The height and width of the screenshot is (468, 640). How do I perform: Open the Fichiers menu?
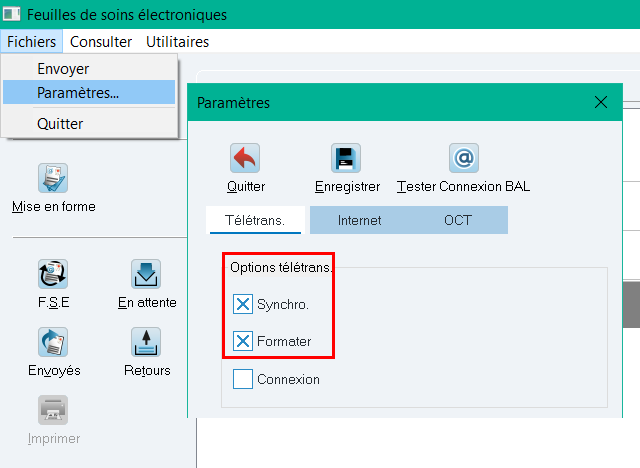point(31,42)
